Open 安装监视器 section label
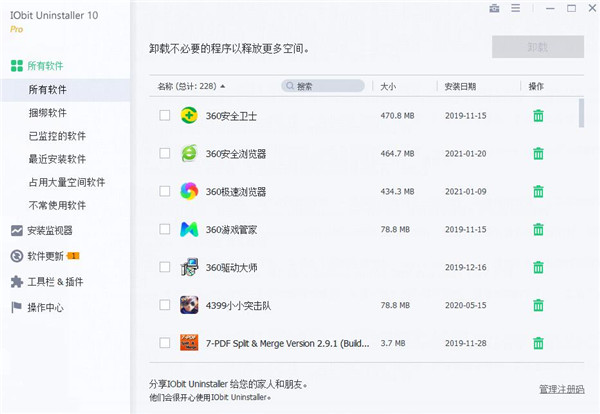The width and height of the screenshot is (600, 414). [x=50, y=231]
